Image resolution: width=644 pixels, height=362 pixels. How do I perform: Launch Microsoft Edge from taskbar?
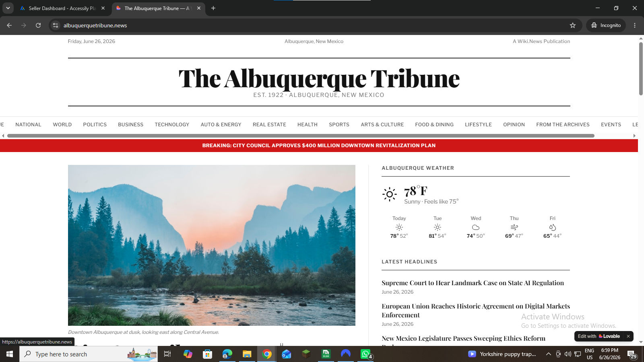coord(227,354)
